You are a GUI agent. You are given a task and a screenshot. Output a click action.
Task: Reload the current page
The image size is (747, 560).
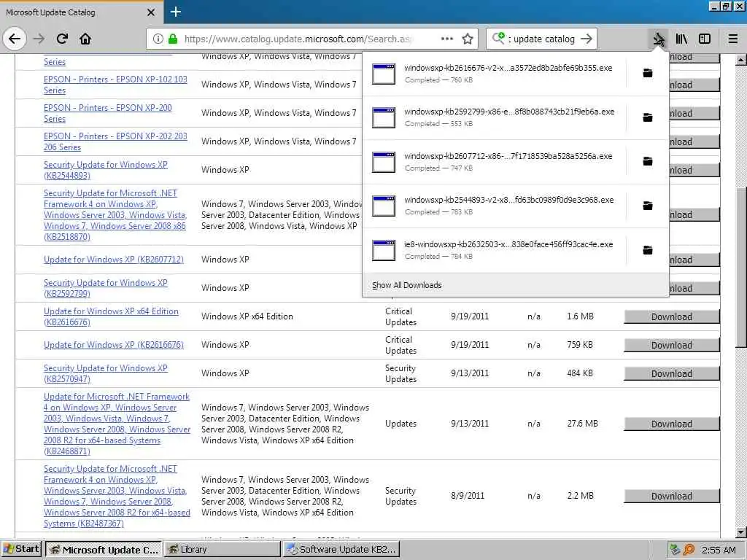pos(62,39)
